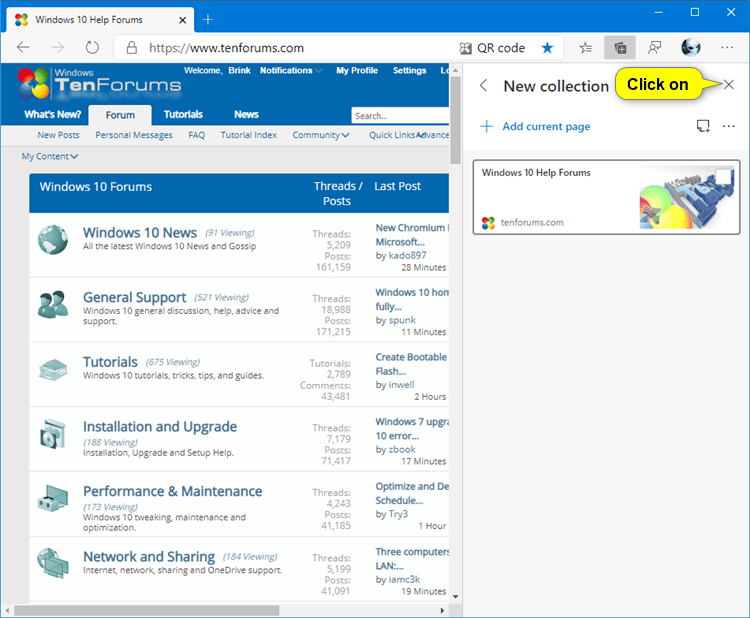Click the Windows 10 News globe icon
The width and height of the screenshot is (750, 618).
[53, 240]
